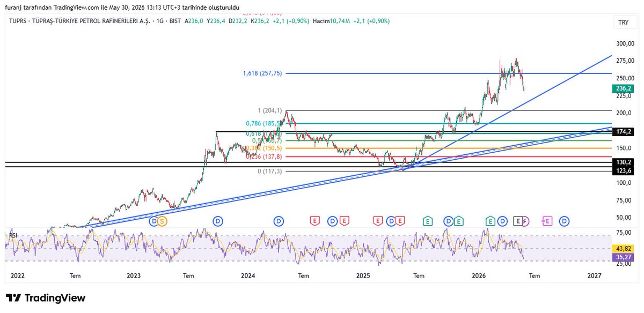Click the RSI value tag 35,27
The image size is (644, 313).
(623, 257)
